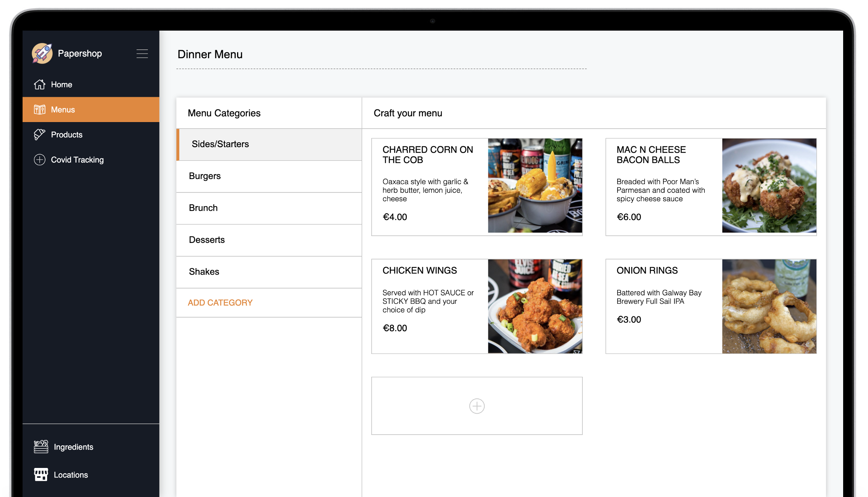This screenshot has width=868, height=497.
Task: Click the Products tag icon
Action: click(39, 135)
